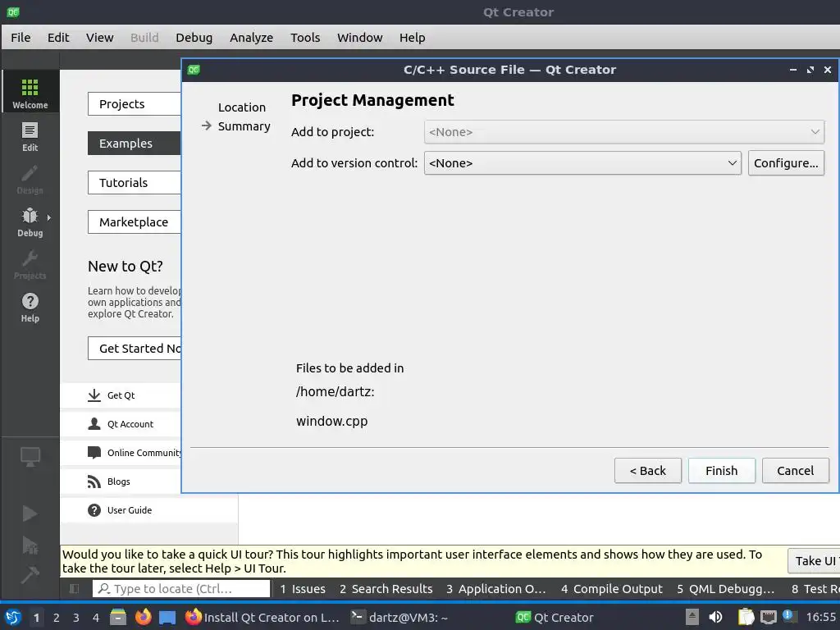
Task: Click the Build hammer icon
Action: tap(30, 575)
